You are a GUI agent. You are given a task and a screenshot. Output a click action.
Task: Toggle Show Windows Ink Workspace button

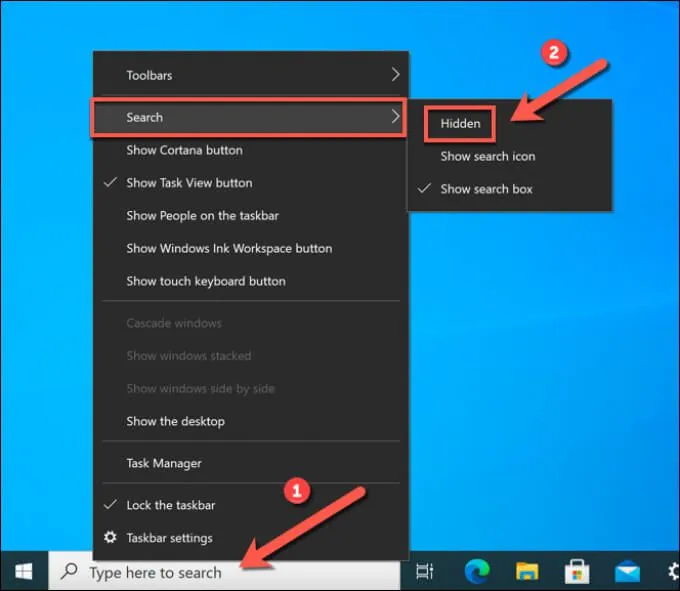[x=251, y=248]
